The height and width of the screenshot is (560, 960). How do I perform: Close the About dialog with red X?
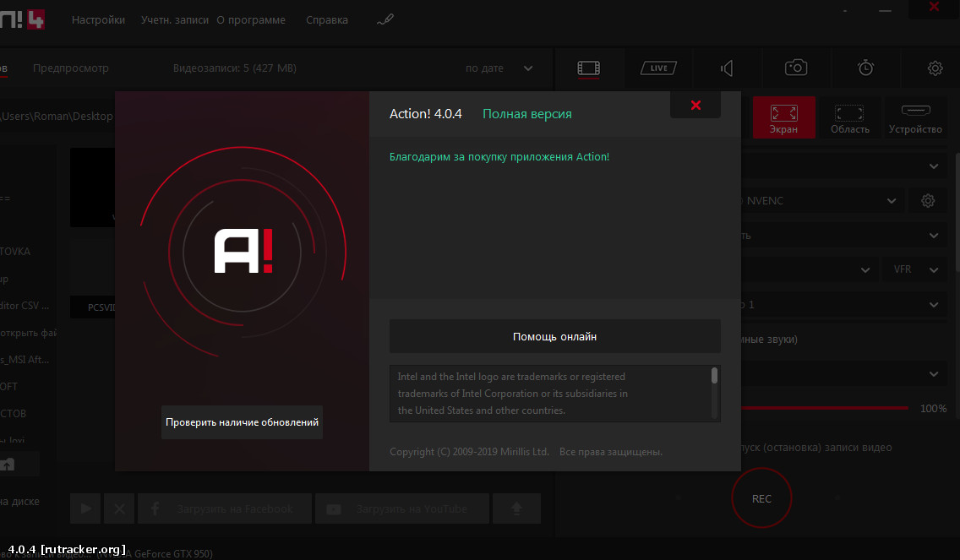[x=695, y=105]
